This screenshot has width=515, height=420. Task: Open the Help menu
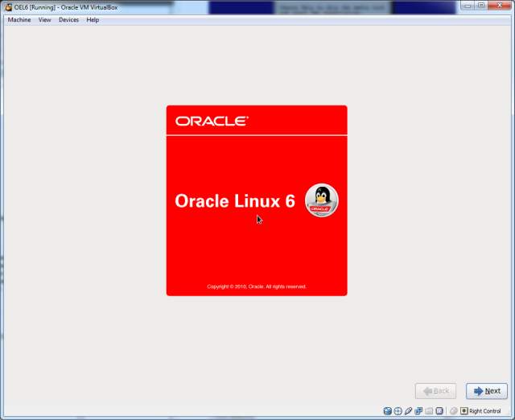pos(93,20)
